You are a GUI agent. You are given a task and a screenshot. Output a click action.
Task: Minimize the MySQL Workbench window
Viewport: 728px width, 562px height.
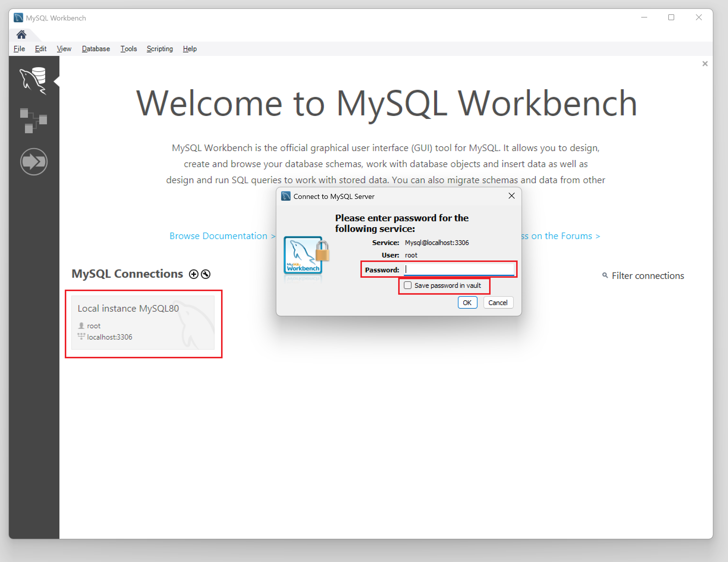tap(644, 17)
